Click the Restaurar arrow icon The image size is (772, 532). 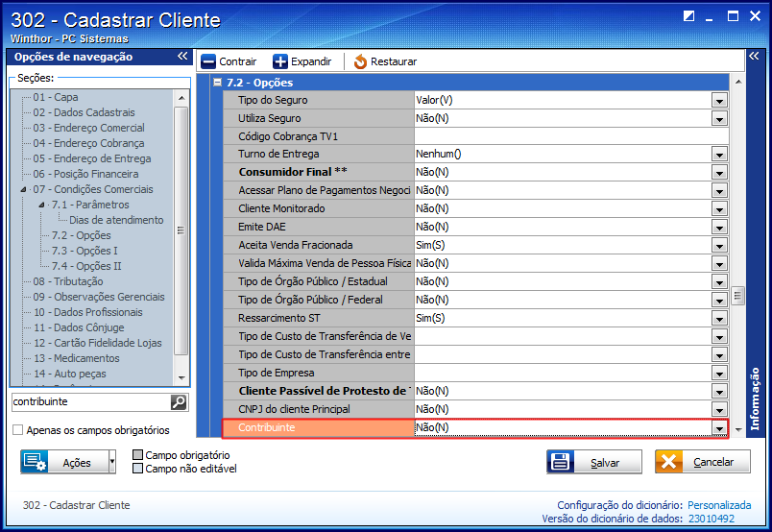tap(360, 61)
